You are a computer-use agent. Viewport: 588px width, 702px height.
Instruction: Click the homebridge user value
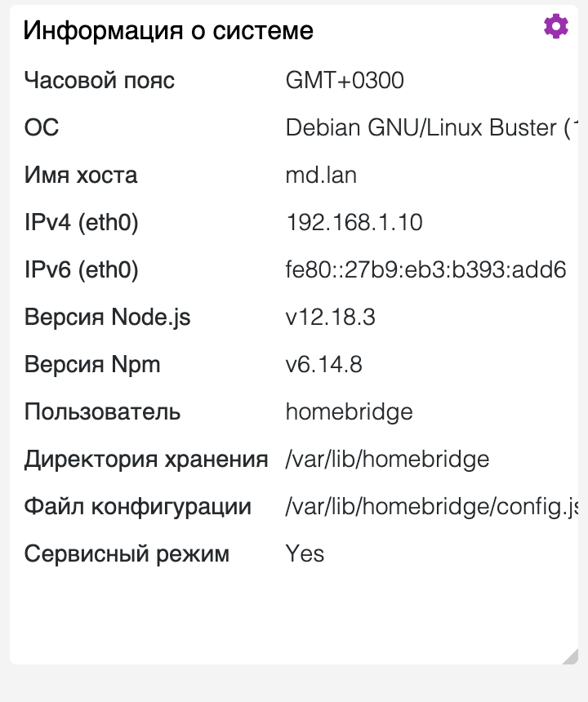(348, 411)
